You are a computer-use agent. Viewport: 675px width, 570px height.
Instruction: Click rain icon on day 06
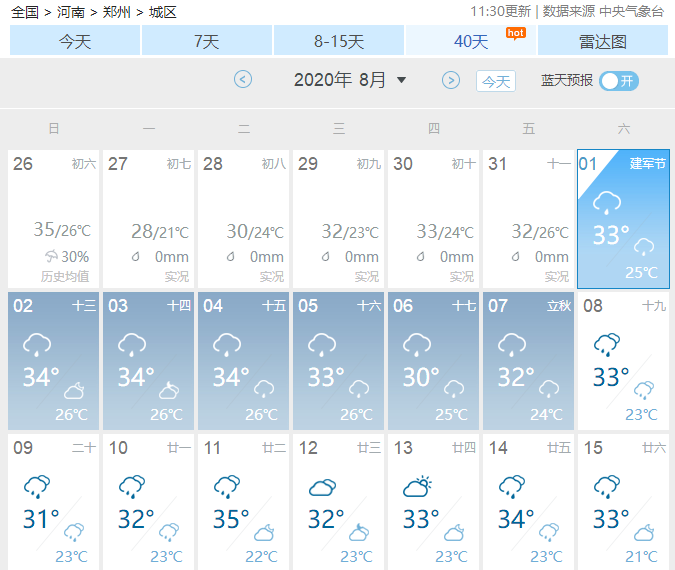417,344
